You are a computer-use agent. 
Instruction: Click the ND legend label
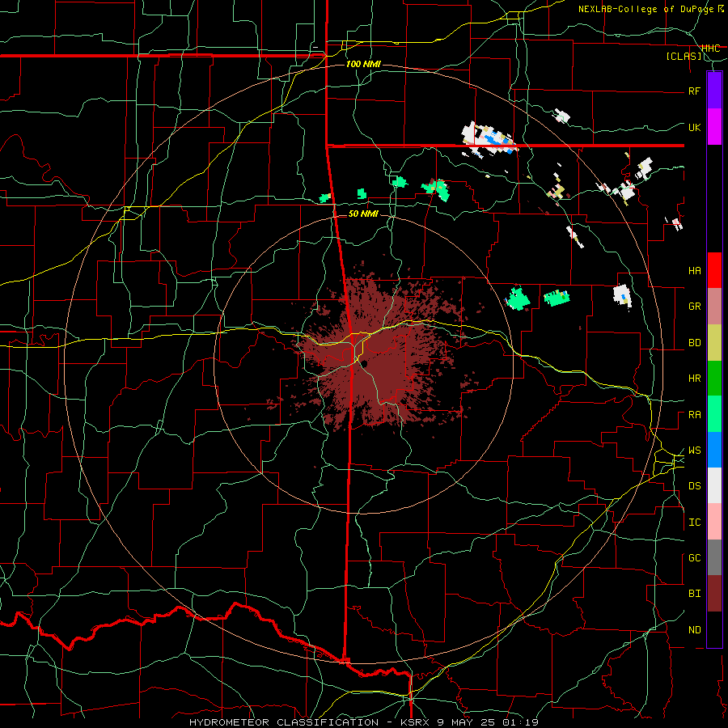[695, 630]
